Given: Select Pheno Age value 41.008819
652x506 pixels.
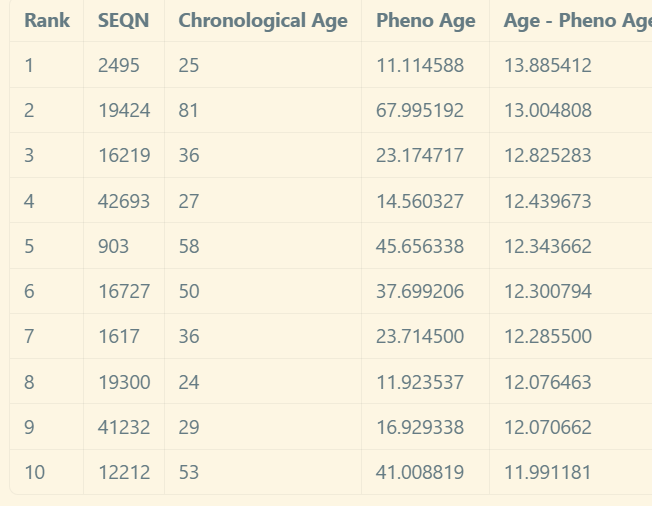Looking at the screenshot, I should (420, 472).
